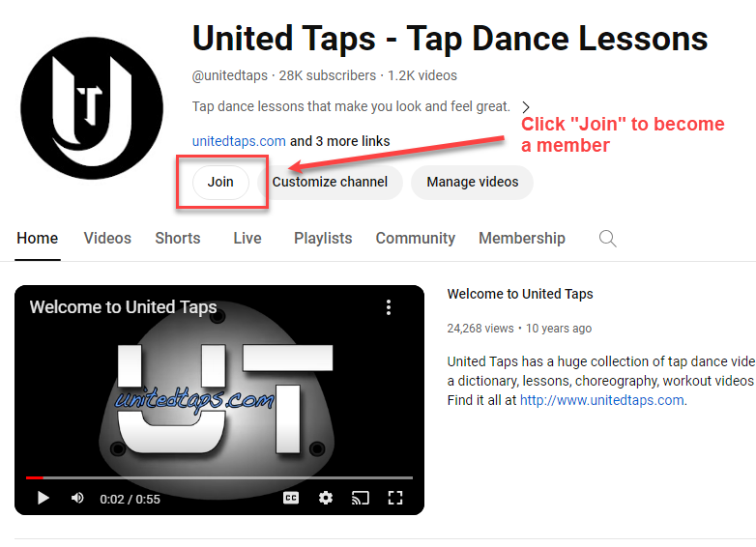Seek along the video progress bar
The image size is (756, 547).
[219, 477]
